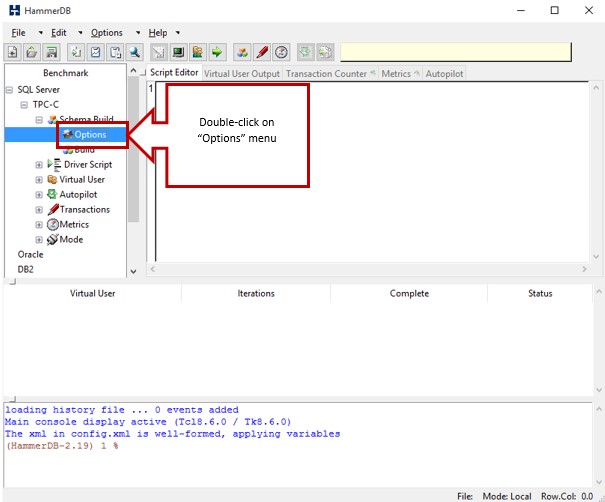Expand the Metrics node in benchmark tree
This screenshot has height=502, width=605.
[39, 225]
